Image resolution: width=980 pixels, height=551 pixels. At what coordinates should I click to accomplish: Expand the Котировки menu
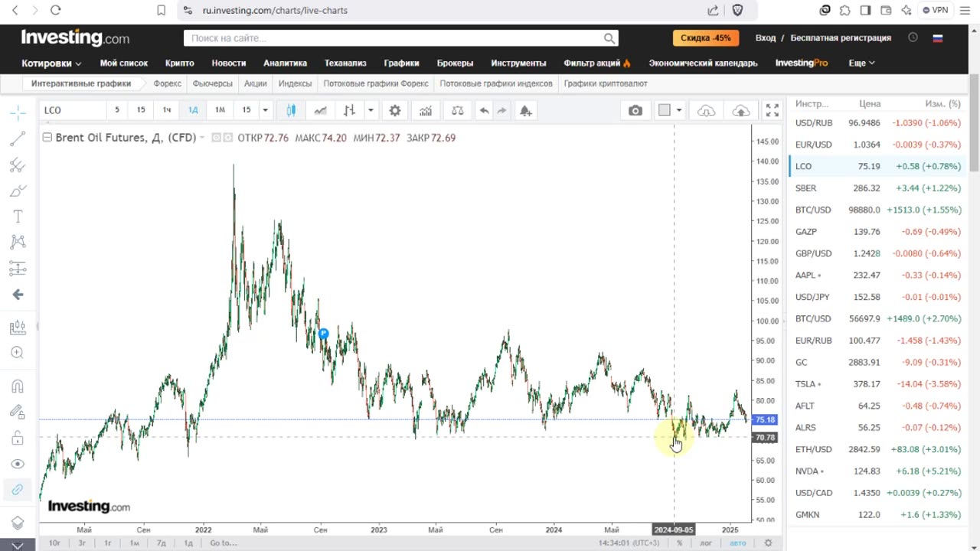click(x=51, y=63)
